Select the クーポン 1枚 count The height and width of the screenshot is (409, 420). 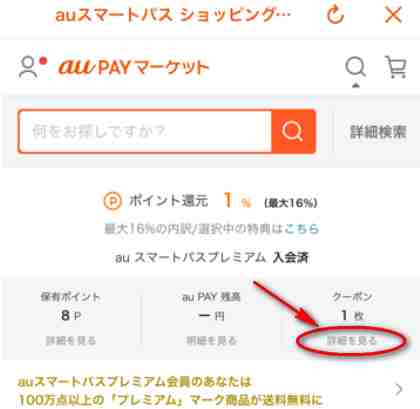coord(352,315)
